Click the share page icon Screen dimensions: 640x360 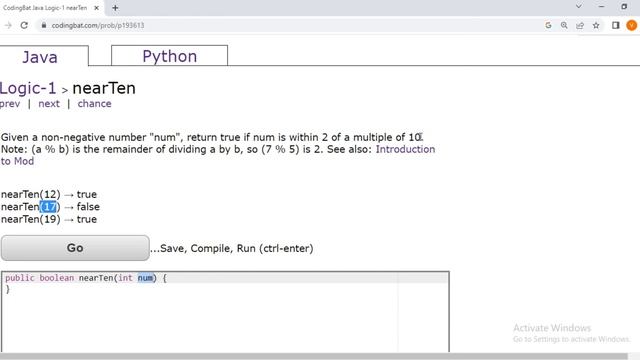[x=580, y=25]
